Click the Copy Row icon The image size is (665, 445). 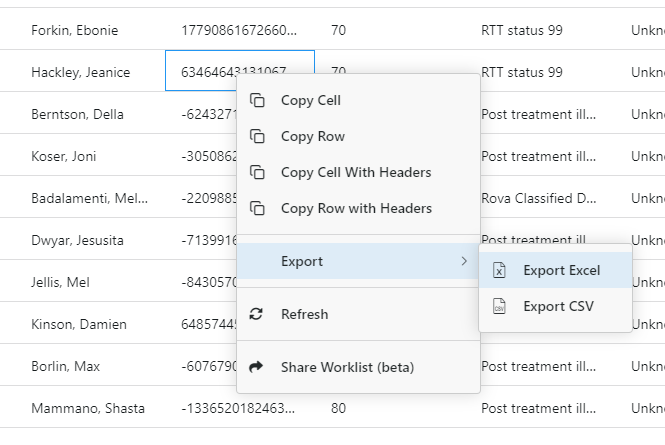tap(257, 136)
